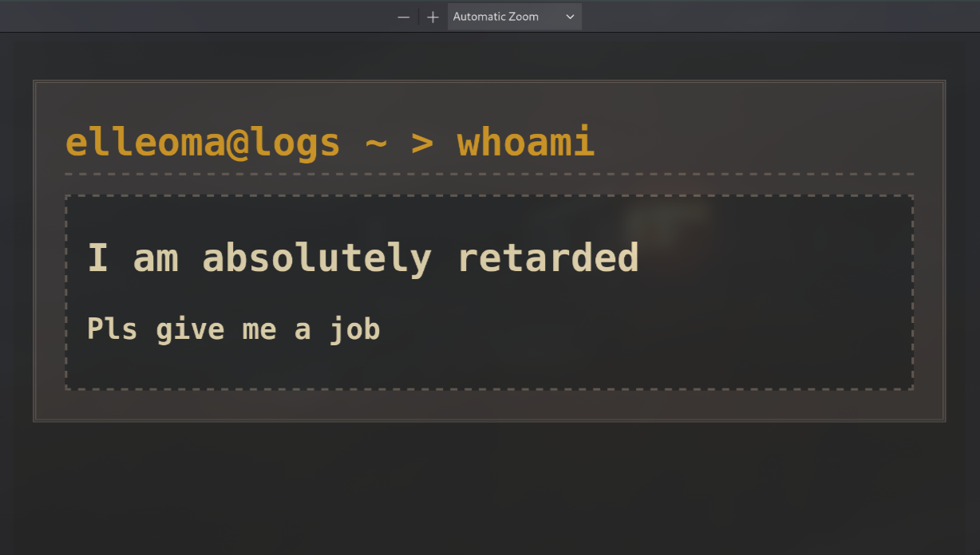980x555 pixels.
Task: Click the ">" prompt arrow symbol
Action: [x=422, y=143]
